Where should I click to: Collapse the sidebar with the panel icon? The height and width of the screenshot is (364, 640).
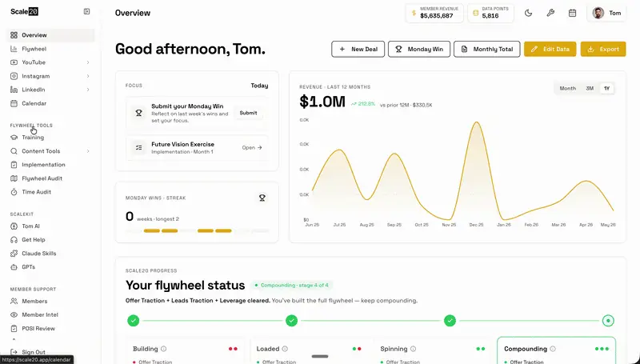tap(86, 11)
